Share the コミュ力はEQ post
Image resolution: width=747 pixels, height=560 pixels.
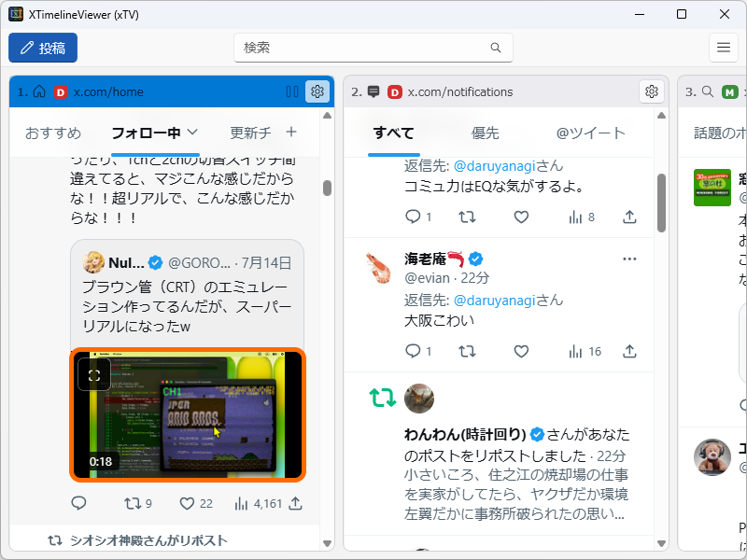[x=629, y=217]
